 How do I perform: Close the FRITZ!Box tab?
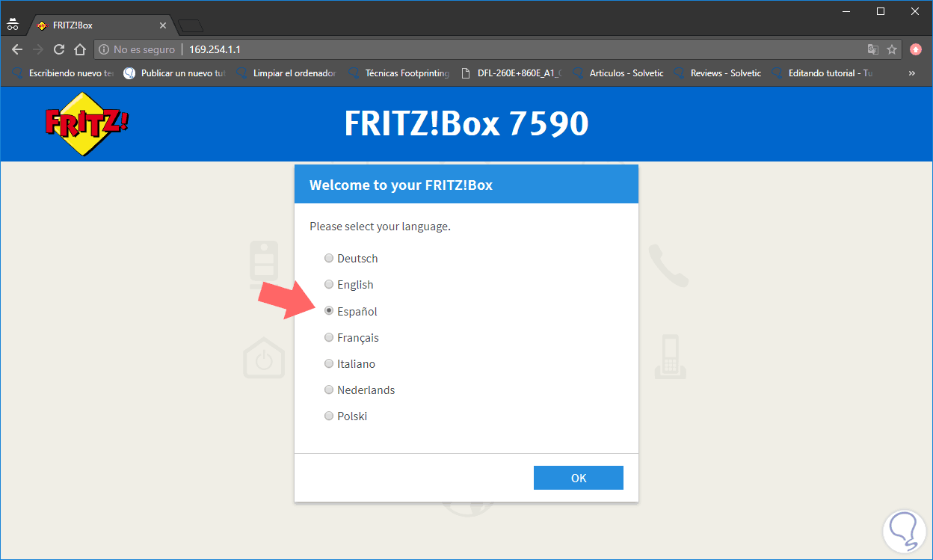[x=163, y=25]
